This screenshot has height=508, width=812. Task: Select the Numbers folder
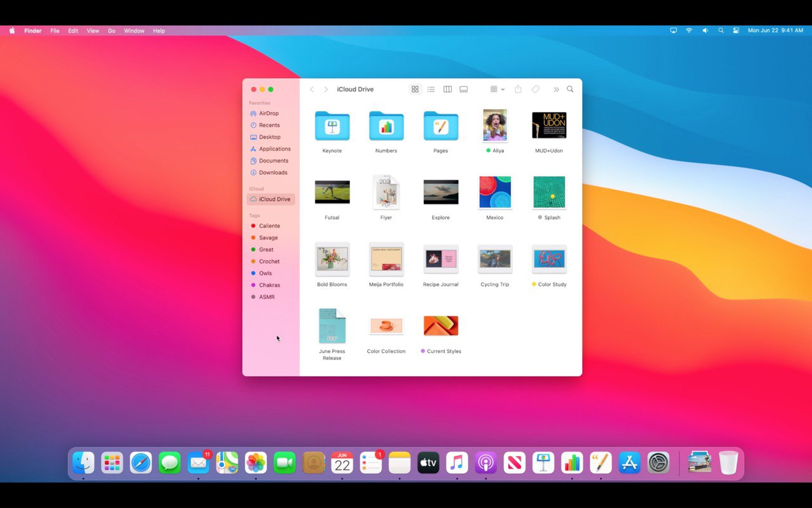(386, 126)
